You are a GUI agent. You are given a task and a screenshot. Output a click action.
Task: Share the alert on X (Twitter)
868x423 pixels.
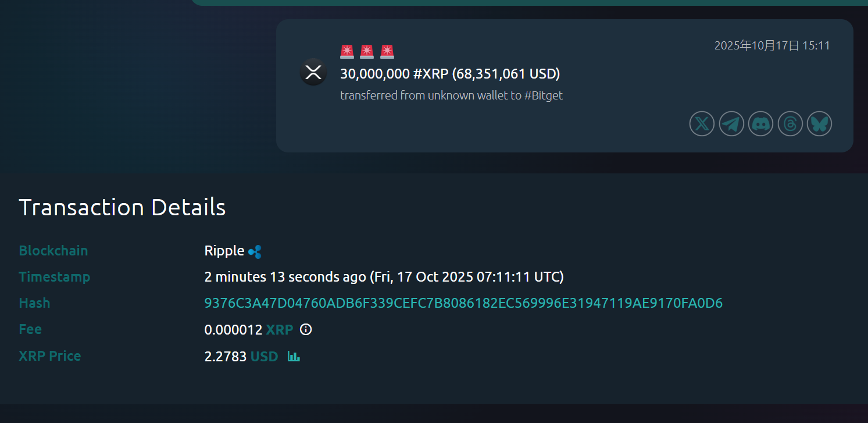coord(702,124)
